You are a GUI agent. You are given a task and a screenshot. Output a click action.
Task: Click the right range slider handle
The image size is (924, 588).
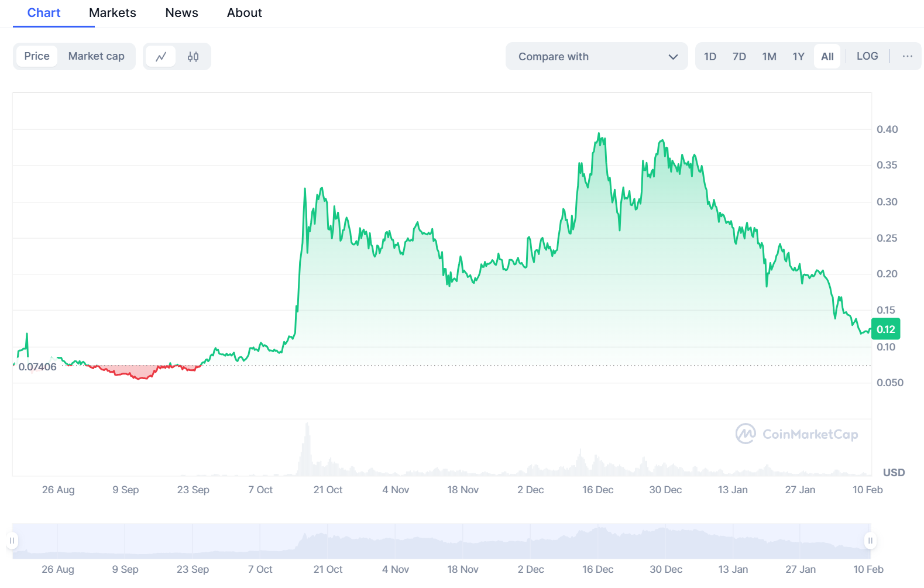(870, 541)
